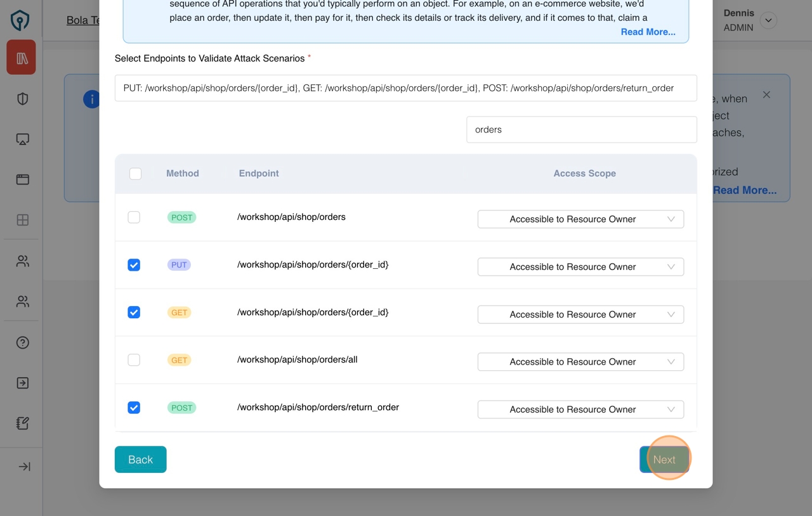Open the browser window icon in the sidebar
This screenshot has height=516, width=812.
click(21, 179)
